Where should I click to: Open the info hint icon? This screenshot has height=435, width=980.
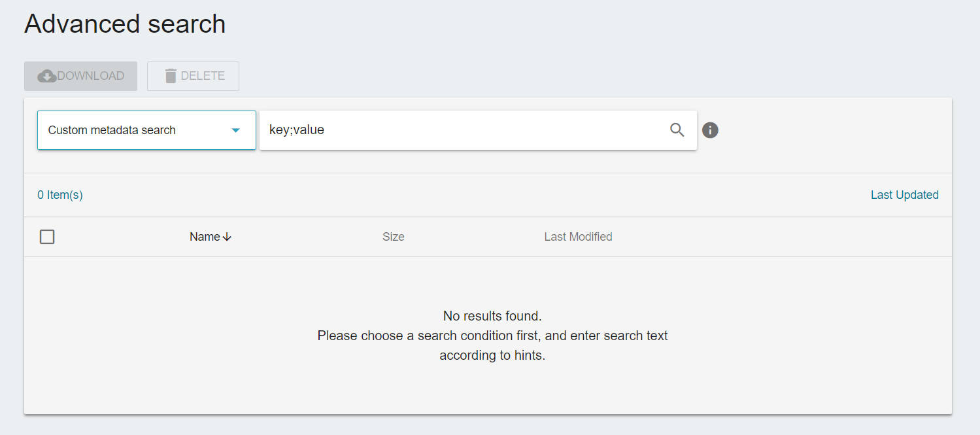(710, 130)
